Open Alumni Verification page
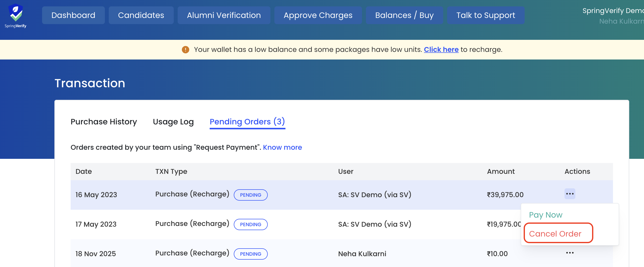 [x=224, y=15]
